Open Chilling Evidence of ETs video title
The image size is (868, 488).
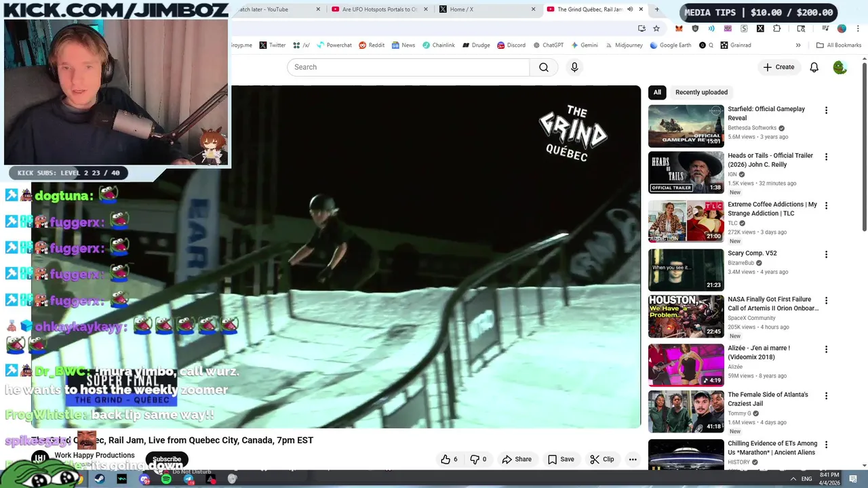(772, 448)
